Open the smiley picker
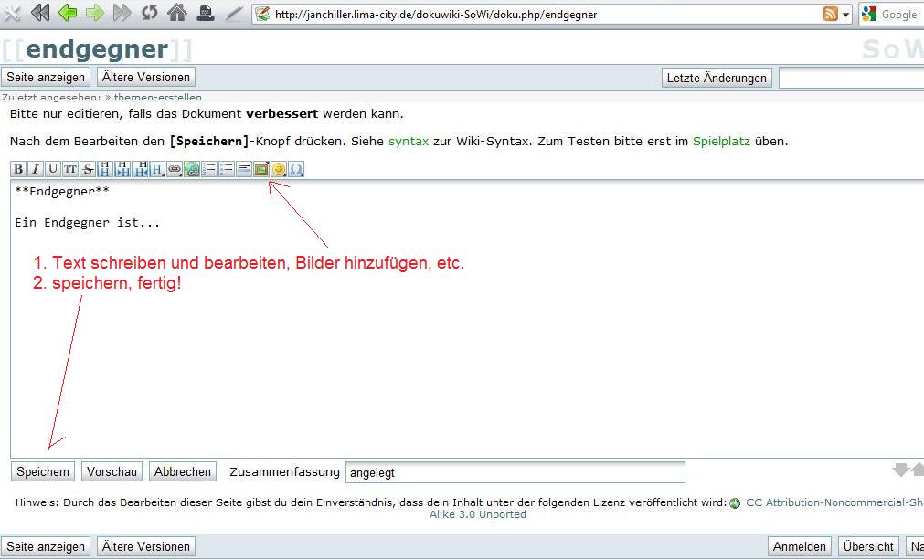 tap(279, 169)
